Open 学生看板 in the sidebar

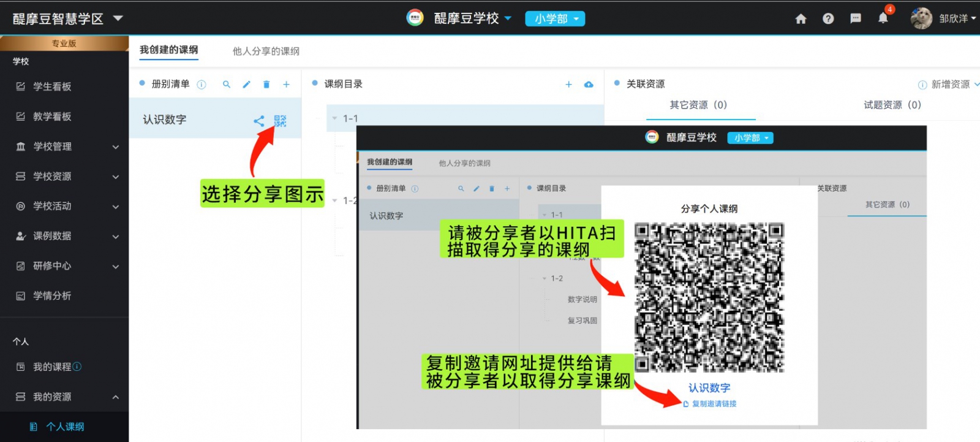(52, 86)
